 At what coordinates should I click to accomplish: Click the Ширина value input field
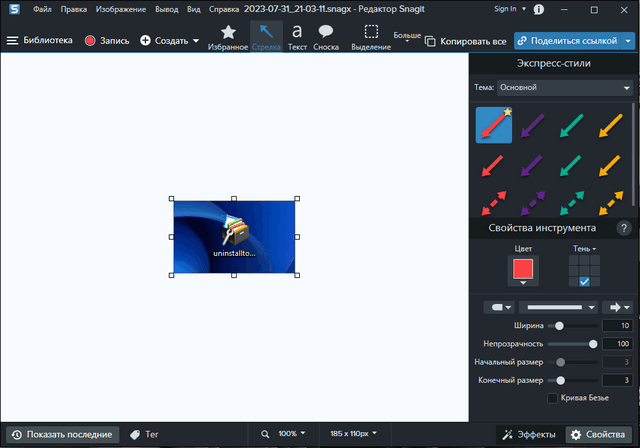(617, 326)
